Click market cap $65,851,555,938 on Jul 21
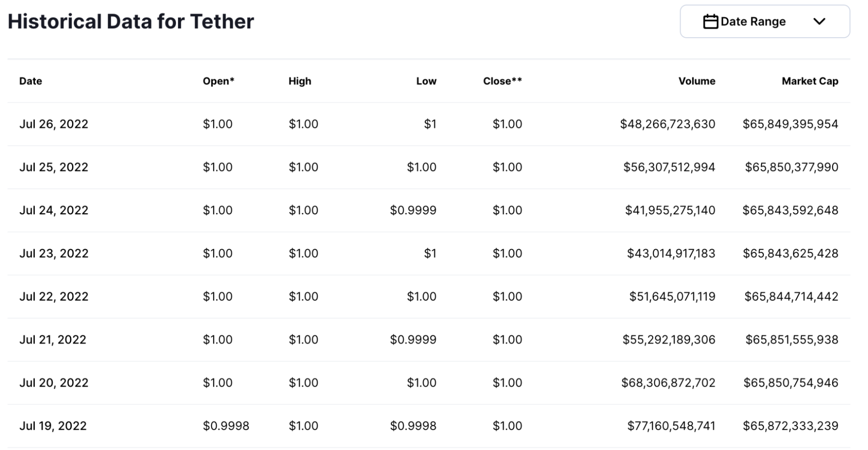This screenshot has height=450, width=868. 792,340
